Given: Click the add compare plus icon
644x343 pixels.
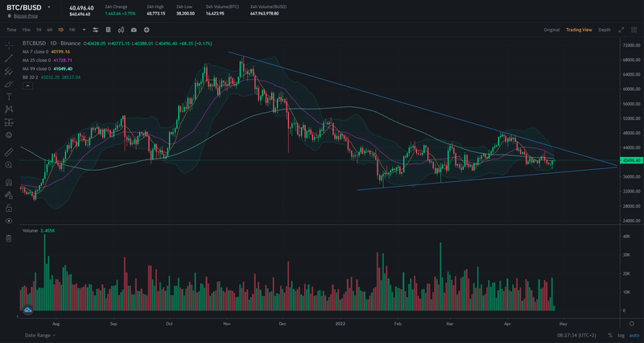Looking at the screenshot, I should pos(147,30).
